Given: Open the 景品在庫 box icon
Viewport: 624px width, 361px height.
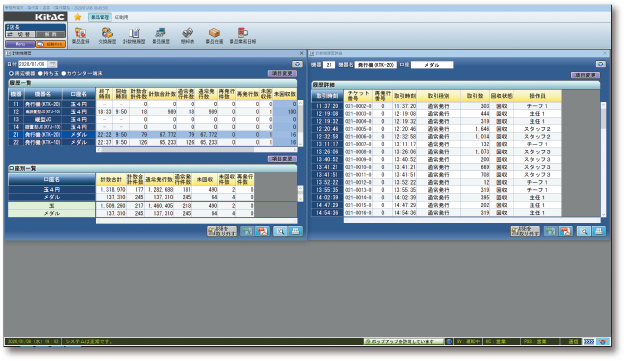Looking at the screenshot, I should point(214,35).
